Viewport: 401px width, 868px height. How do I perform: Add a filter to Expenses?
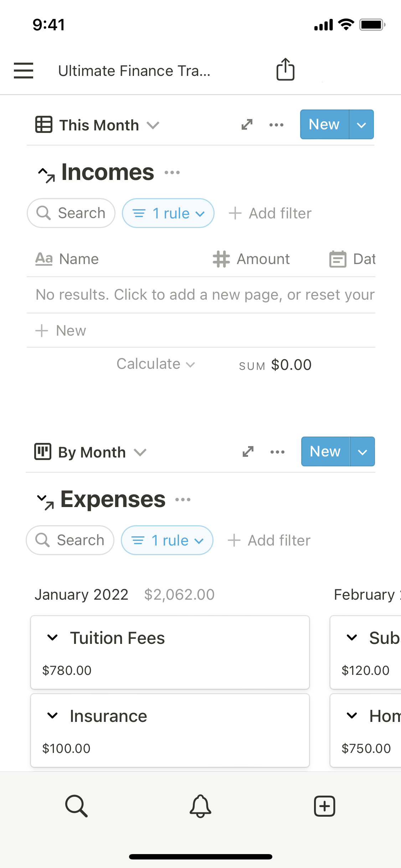pyautogui.click(x=269, y=541)
